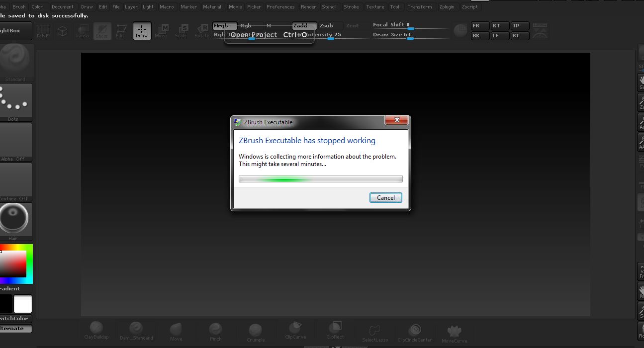Open the Brush menu
644x348 pixels.
(19, 7)
